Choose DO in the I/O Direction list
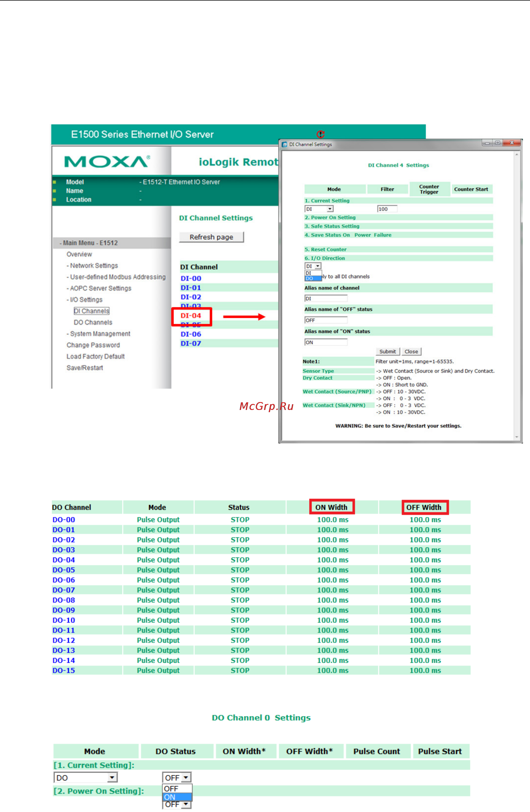 click(313, 279)
